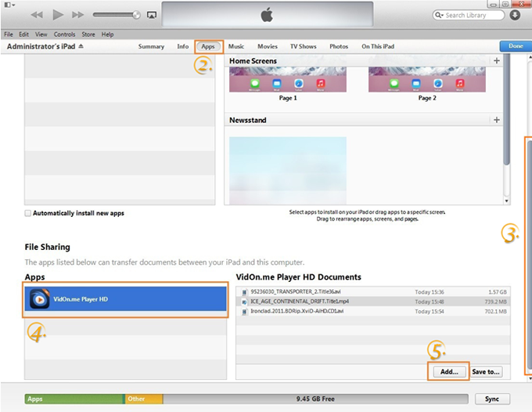Click the Other segment of storage bar
The image size is (532, 412).
click(x=144, y=399)
